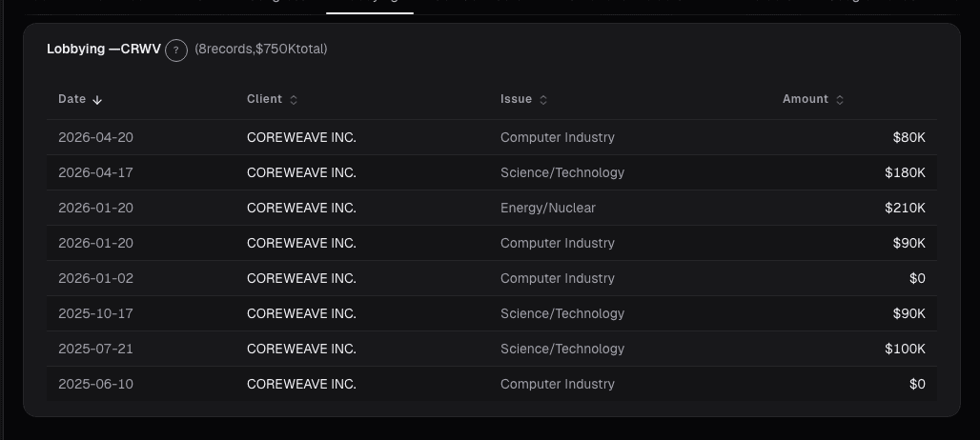Click Science/Technology issue in the 2025-07-21 row

(x=562, y=349)
